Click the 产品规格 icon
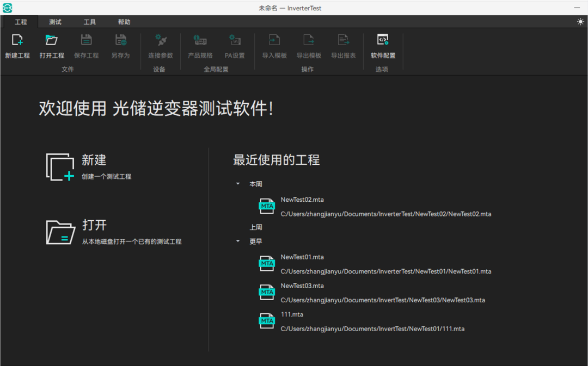588x366 pixels. click(200, 40)
